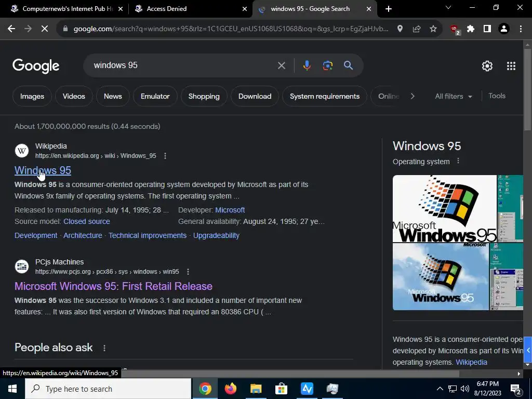Expand the All filters dropdown
The image size is (532, 399).
[454, 96]
